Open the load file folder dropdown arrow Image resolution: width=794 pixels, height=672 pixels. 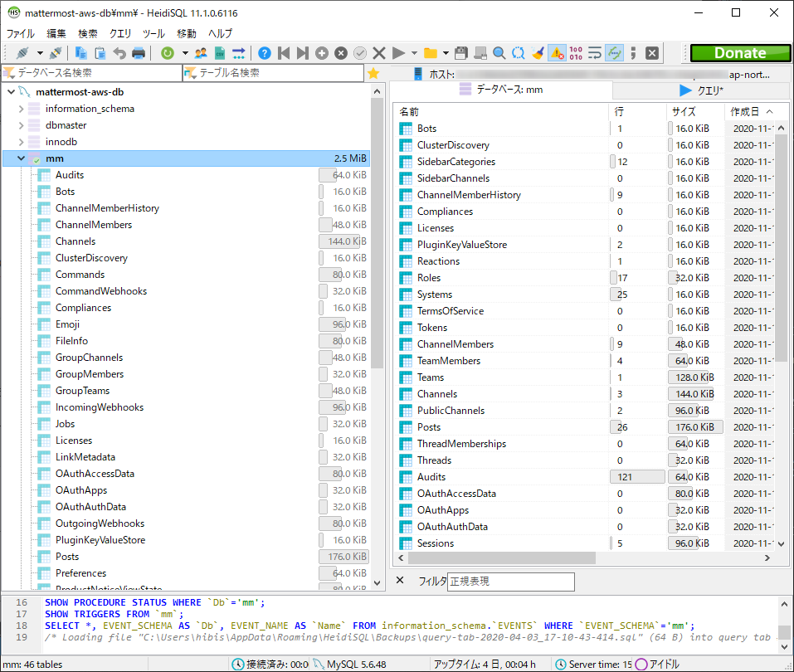(x=446, y=53)
